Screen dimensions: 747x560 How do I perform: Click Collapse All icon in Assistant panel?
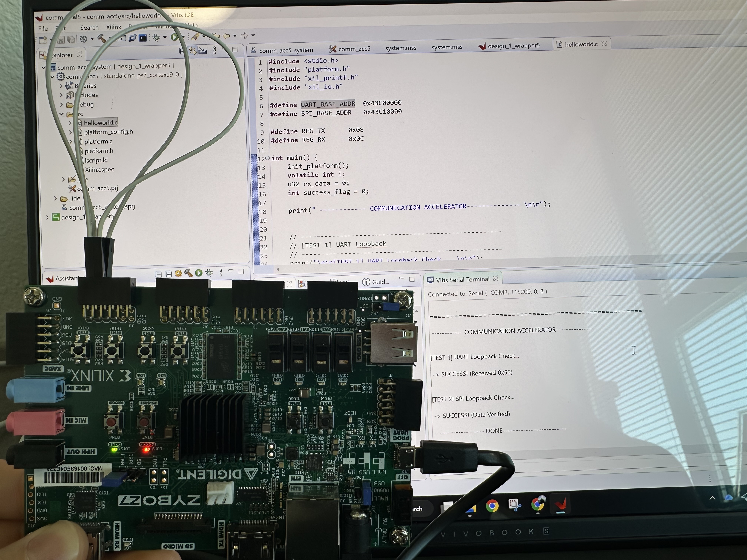coord(158,274)
